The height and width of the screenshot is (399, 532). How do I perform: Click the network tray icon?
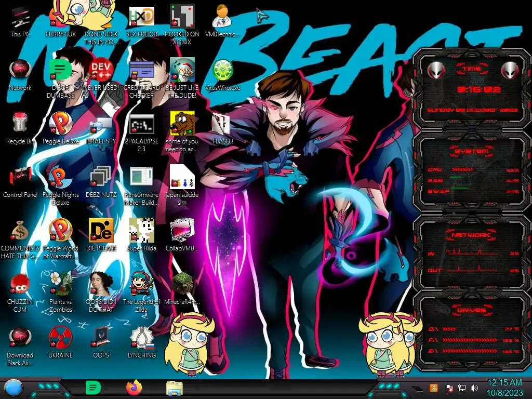tap(462, 388)
